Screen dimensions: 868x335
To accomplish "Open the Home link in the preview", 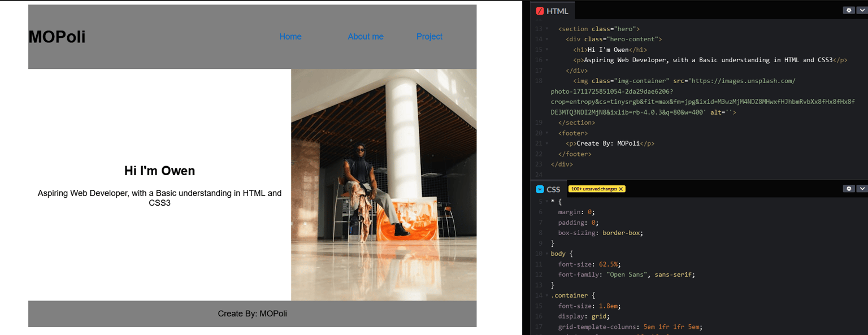I will (x=290, y=37).
